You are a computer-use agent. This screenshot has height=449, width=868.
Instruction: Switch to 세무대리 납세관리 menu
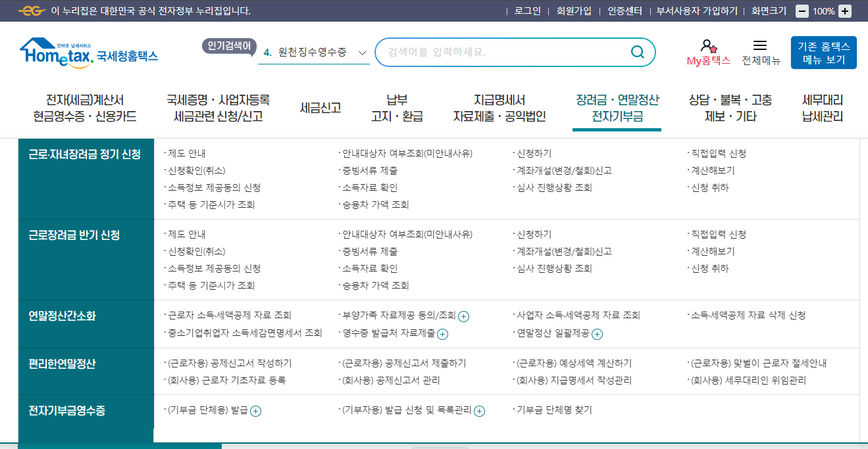(x=823, y=107)
